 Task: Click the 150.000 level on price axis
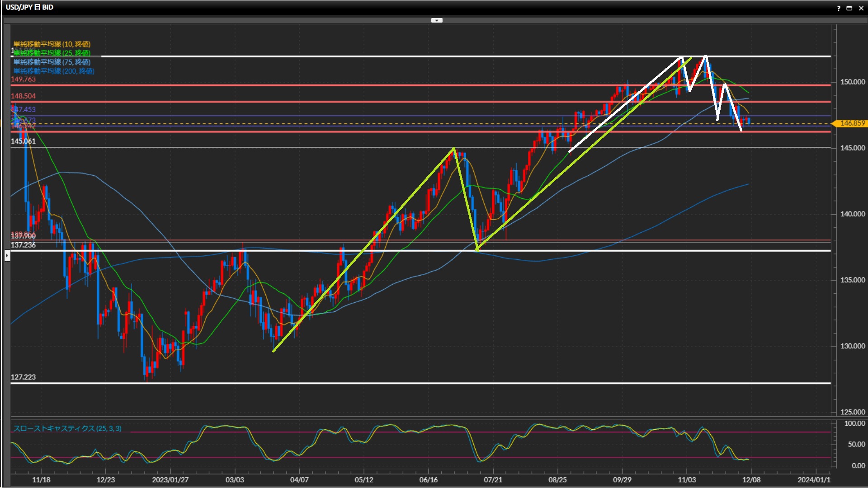point(852,82)
